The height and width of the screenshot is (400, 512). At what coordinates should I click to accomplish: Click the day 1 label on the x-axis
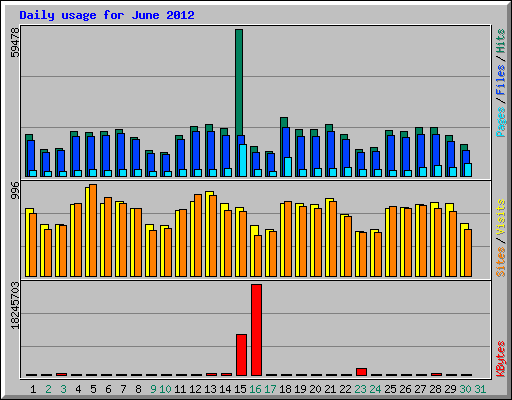click(x=33, y=389)
